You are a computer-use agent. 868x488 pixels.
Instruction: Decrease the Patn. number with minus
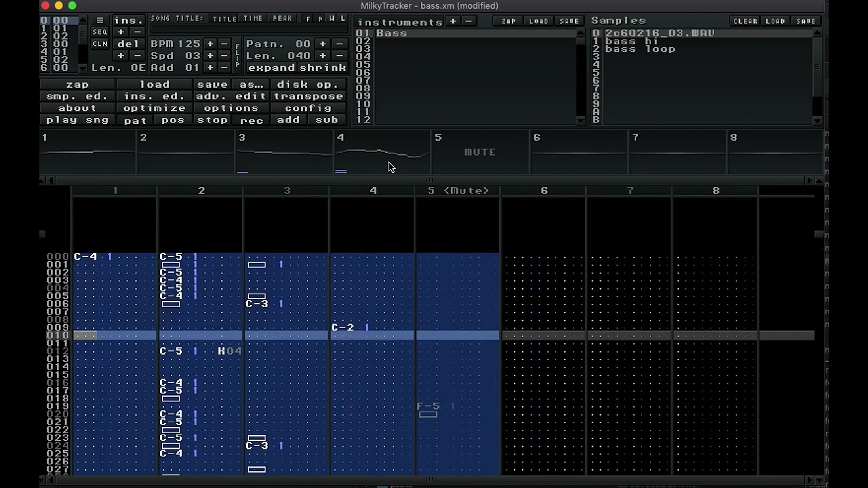(x=339, y=43)
